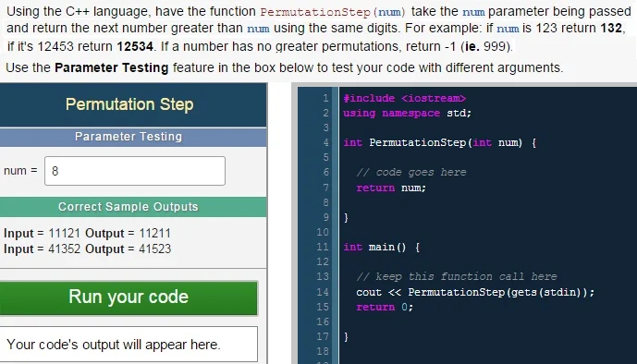
Task: Click the closing brace on line 17
Action: click(346, 337)
